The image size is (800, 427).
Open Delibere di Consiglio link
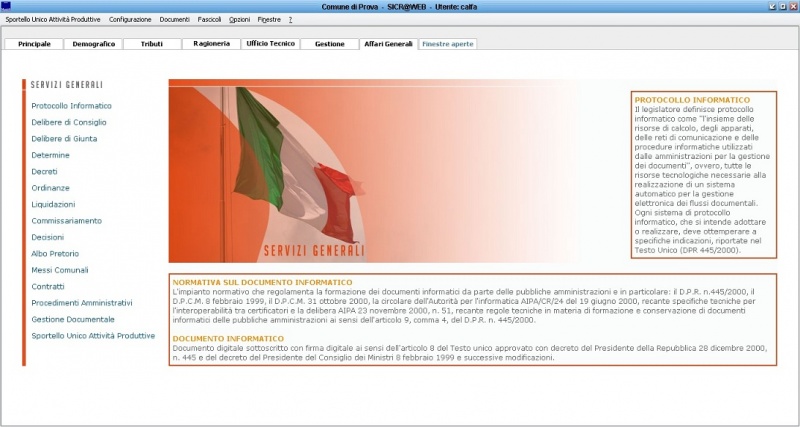click(69, 122)
